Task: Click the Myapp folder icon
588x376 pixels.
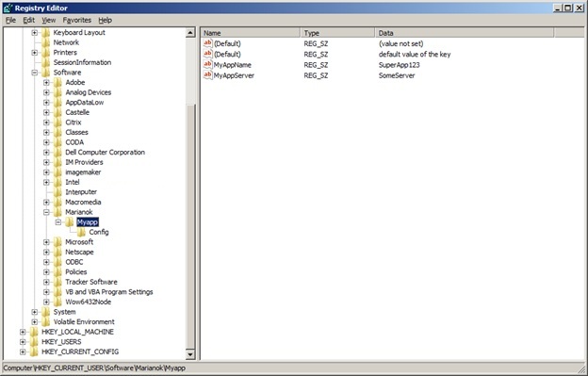Action: 70,222
